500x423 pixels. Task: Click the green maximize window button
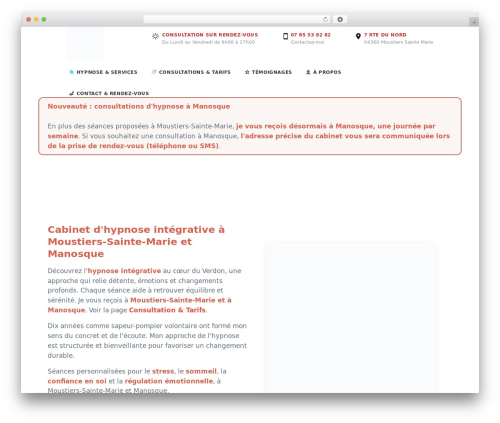44,19
